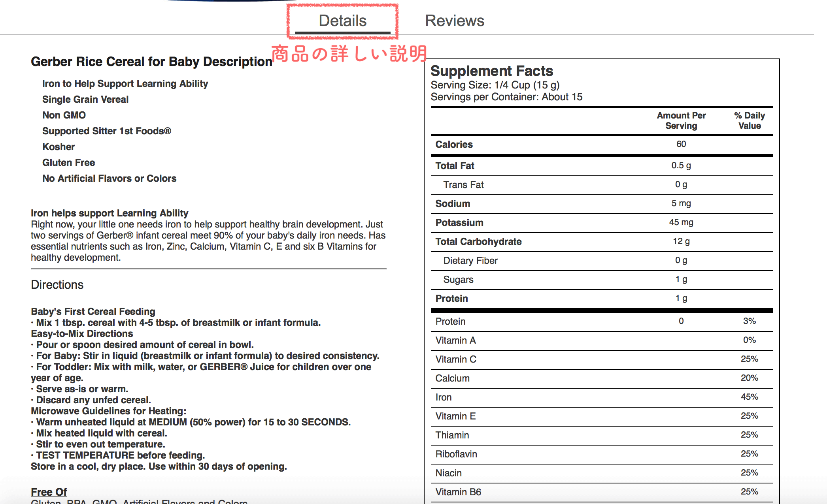The width and height of the screenshot is (827, 504).
Task: Click the Total Fat amount 0.5 g
Action: pos(681,165)
